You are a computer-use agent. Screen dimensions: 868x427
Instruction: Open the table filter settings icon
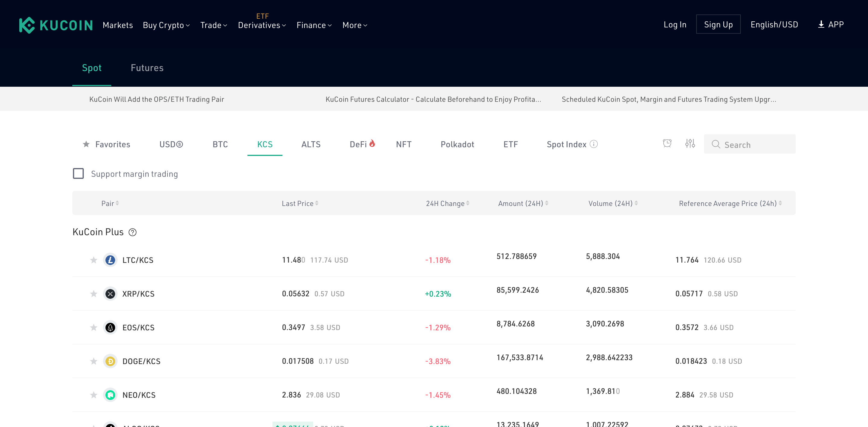coord(690,143)
